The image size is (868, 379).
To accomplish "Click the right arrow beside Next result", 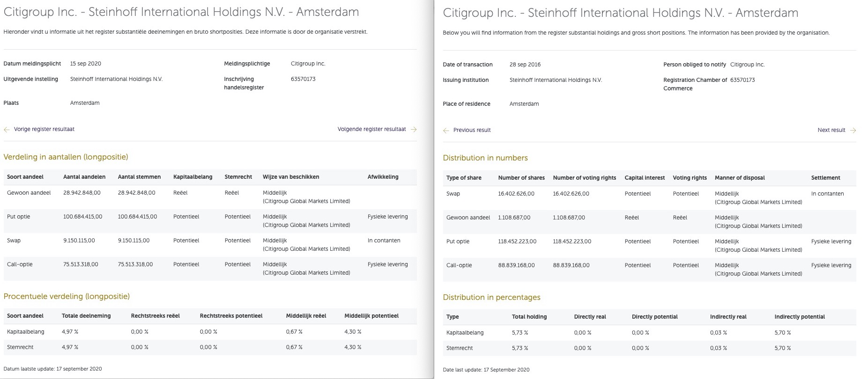I will [x=853, y=131].
